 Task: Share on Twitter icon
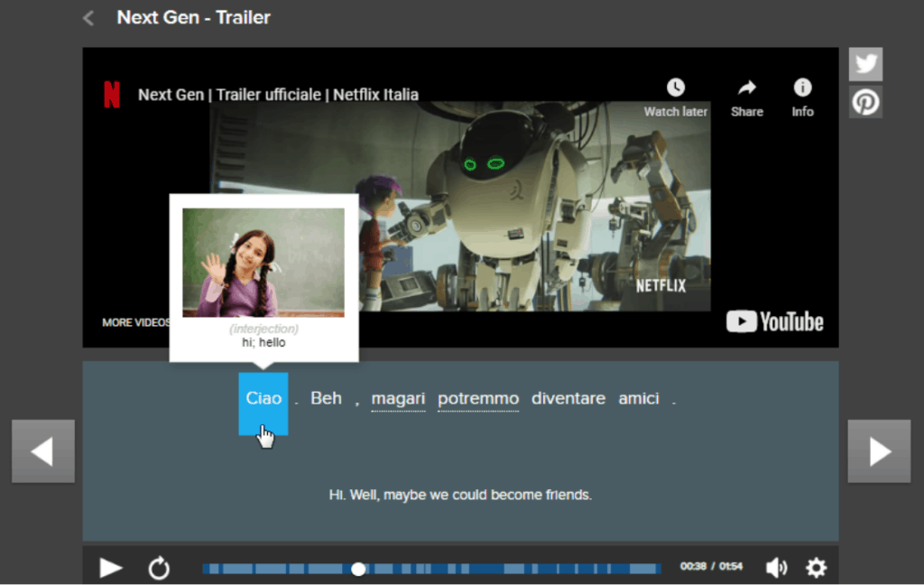(x=865, y=64)
